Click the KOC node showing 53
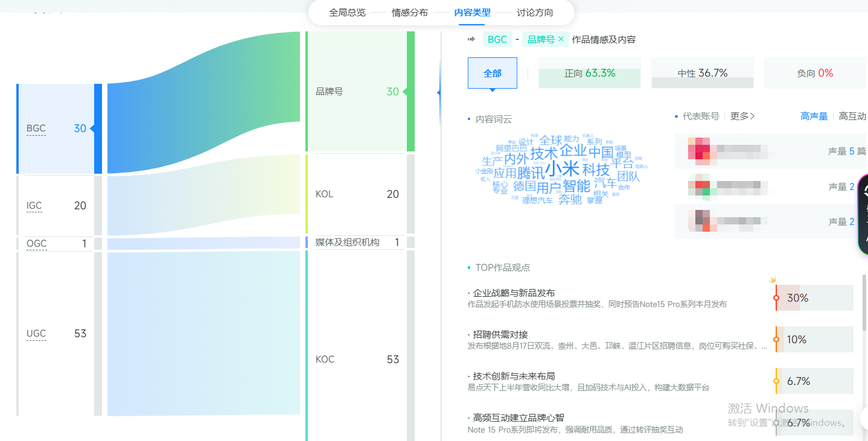The width and height of the screenshot is (868, 441). pyautogui.click(x=360, y=346)
